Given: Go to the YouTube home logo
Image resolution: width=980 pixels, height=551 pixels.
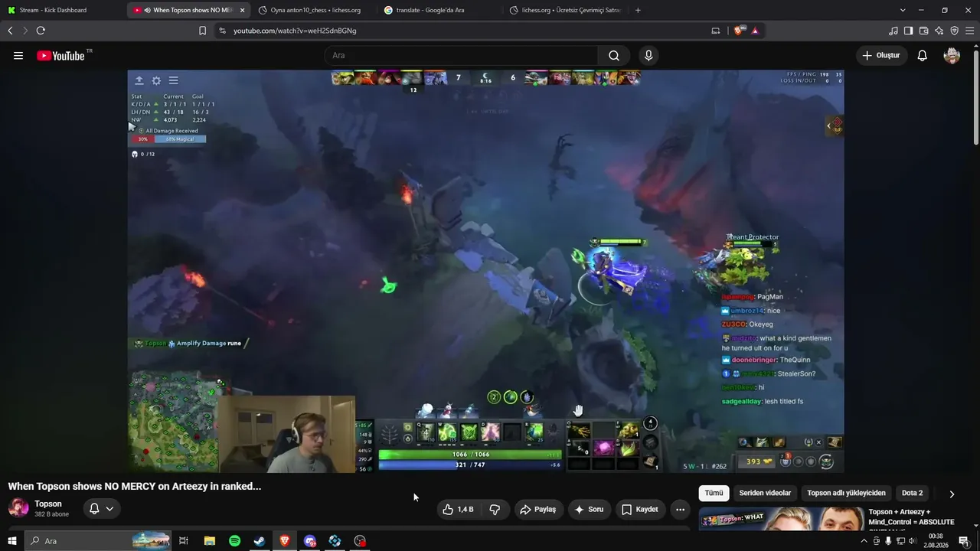Looking at the screenshot, I should coord(60,56).
